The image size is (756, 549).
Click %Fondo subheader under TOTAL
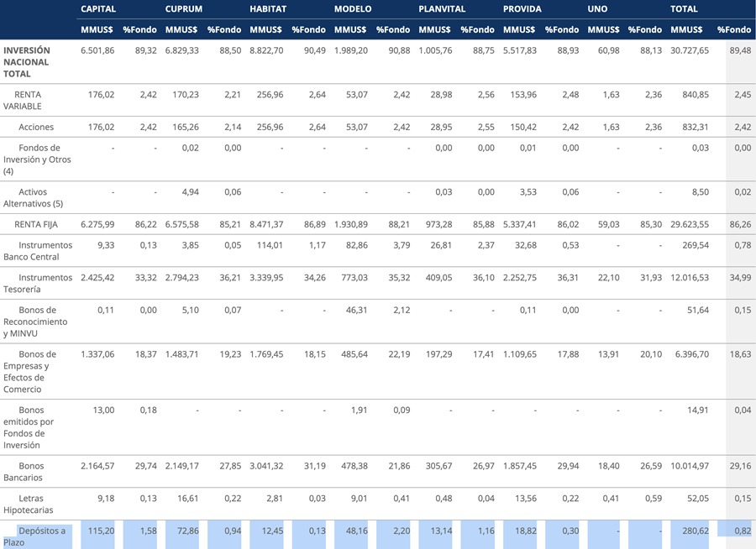point(734,29)
